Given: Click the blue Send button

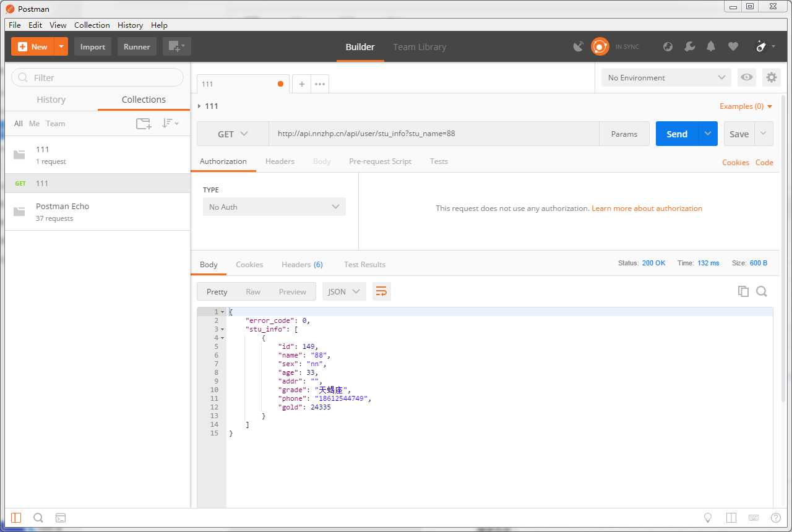Looking at the screenshot, I should (x=677, y=134).
